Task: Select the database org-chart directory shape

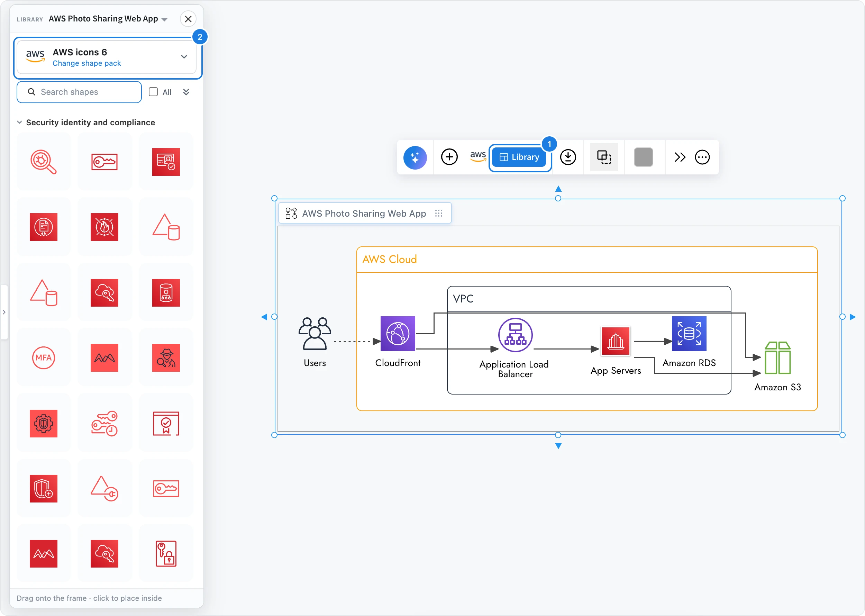Action: coord(166,293)
